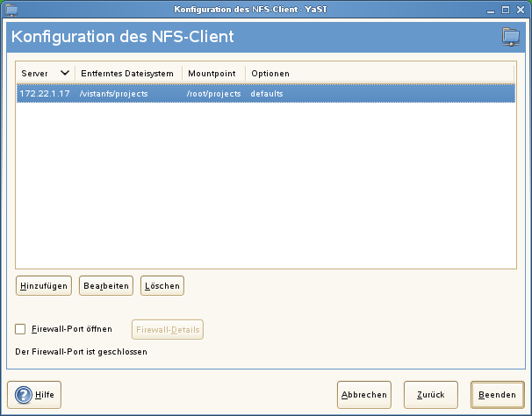The width and height of the screenshot is (532, 416).
Task: Go back with the Zurück button
Action: (431, 395)
